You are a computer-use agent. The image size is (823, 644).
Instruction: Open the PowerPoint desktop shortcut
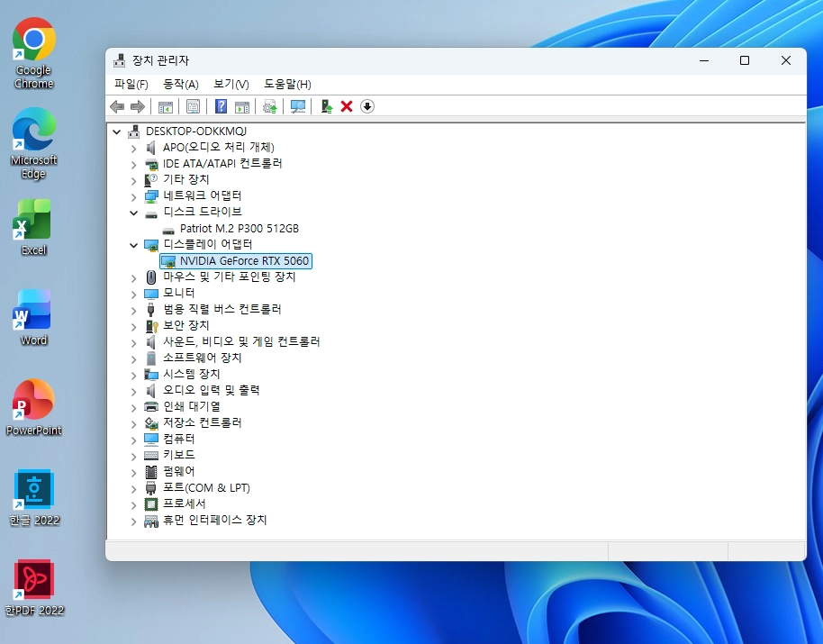[34, 408]
